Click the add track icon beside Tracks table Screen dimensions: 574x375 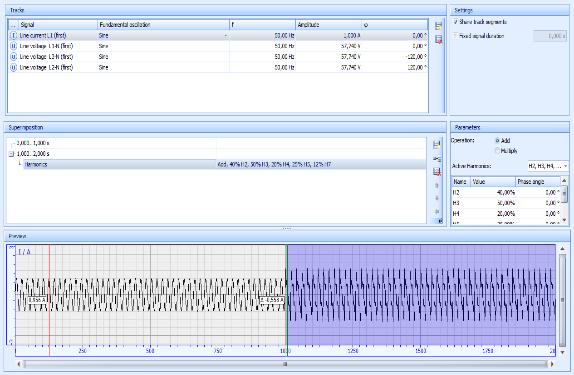(438, 26)
